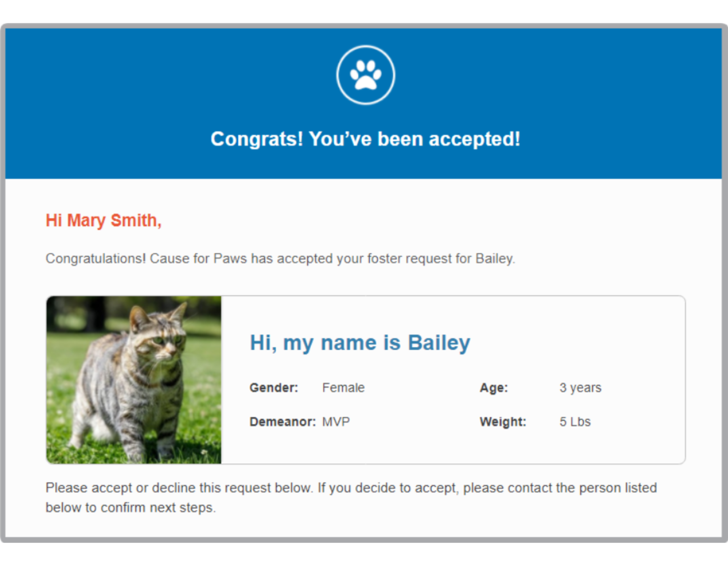Click the "confirm next steps" closing line
The width and height of the screenshot is (728, 566).
tap(158, 507)
